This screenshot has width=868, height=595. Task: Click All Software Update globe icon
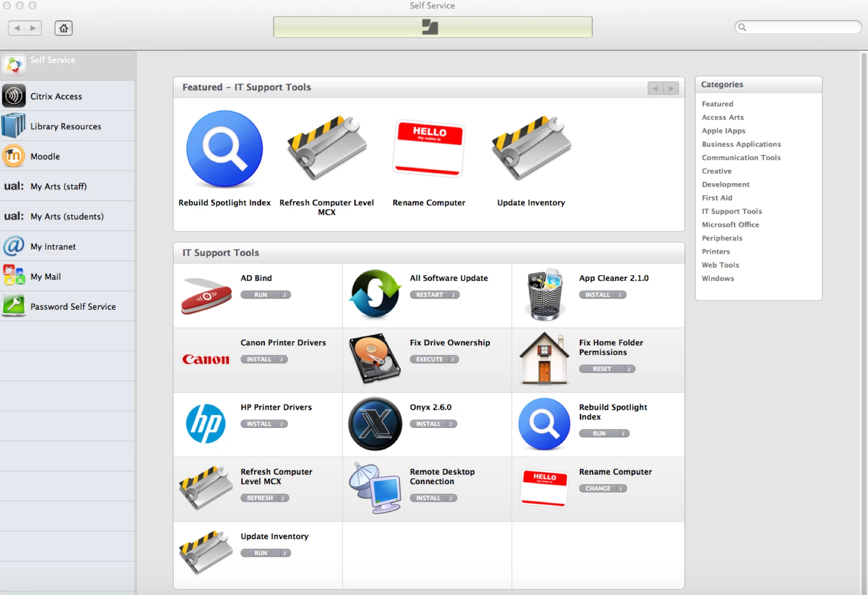375,294
